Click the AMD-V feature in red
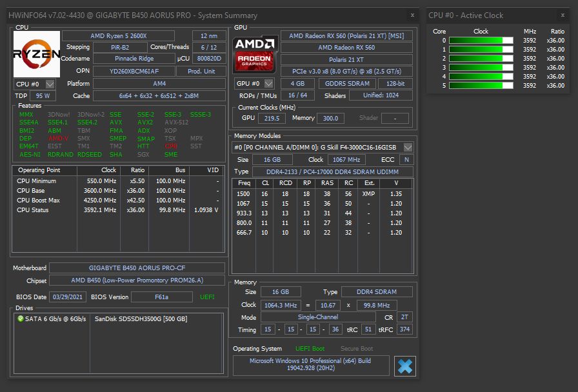 tap(58, 139)
